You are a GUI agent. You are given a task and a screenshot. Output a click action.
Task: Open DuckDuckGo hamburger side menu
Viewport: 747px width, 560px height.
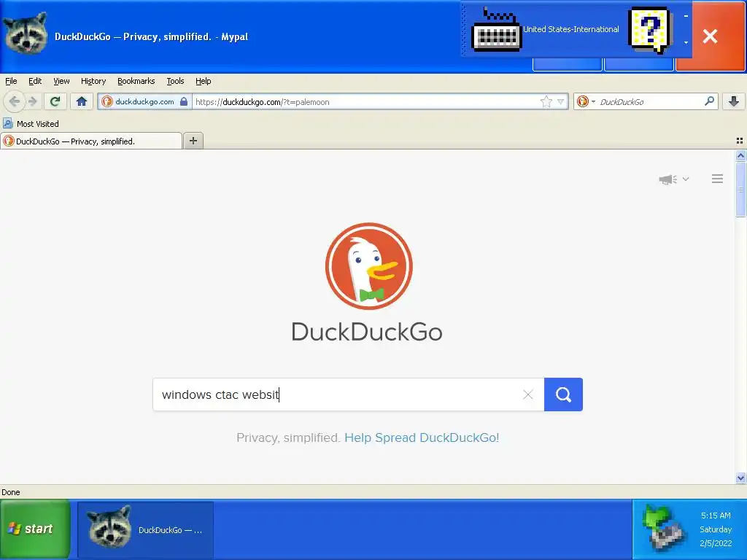coord(718,179)
